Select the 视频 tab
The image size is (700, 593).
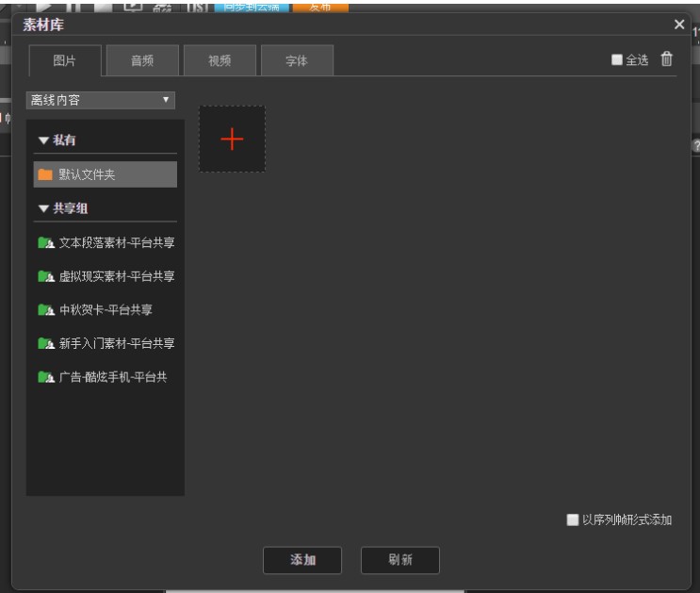pyautogui.click(x=219, y=60)
